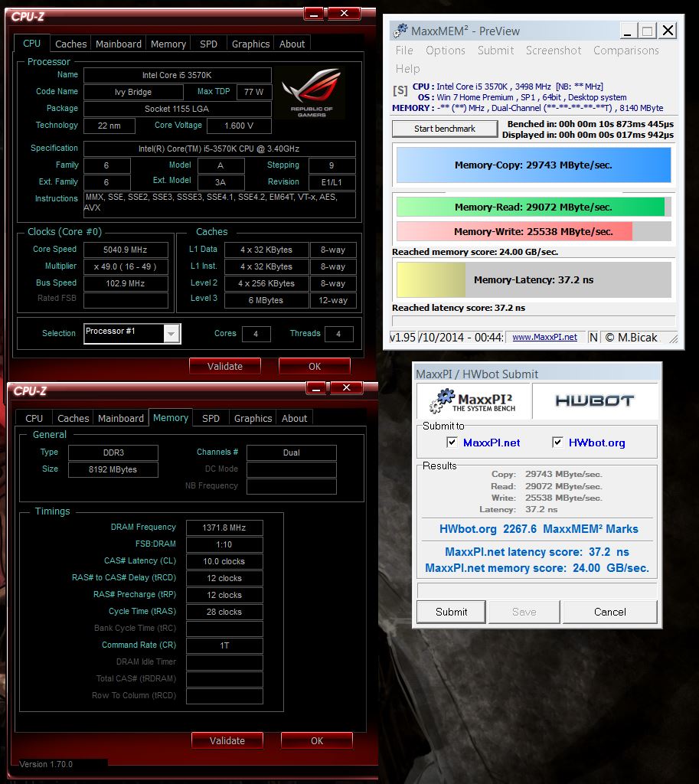
Task: Click OK in the top CPU-Z window
Action: tap(315, 366)
